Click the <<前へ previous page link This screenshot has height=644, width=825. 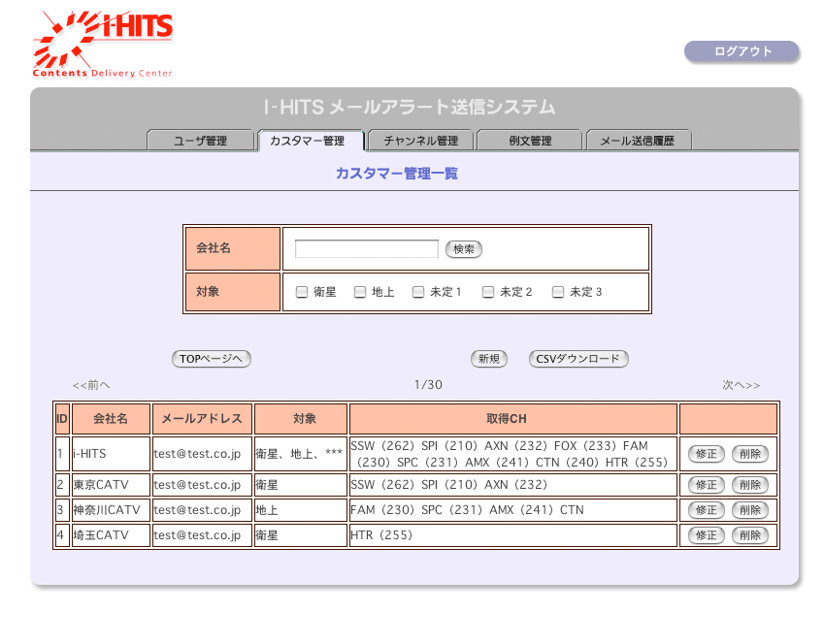(x=91, y=385)
